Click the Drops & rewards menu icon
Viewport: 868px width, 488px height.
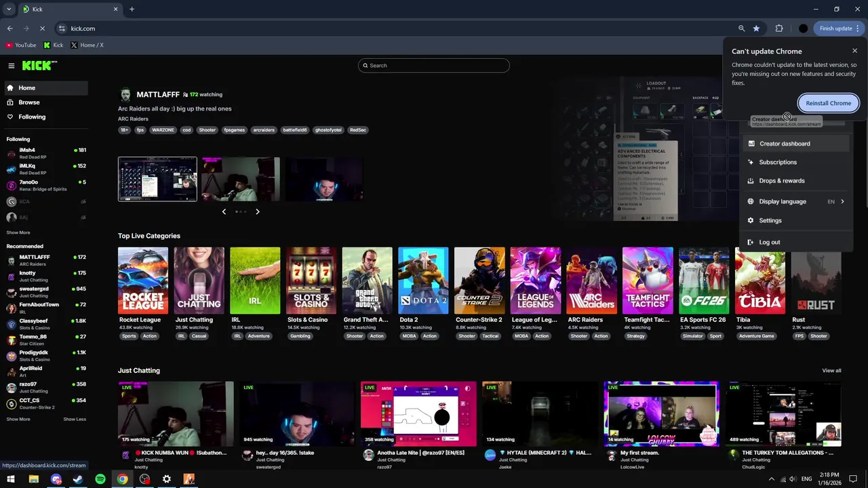751,181
